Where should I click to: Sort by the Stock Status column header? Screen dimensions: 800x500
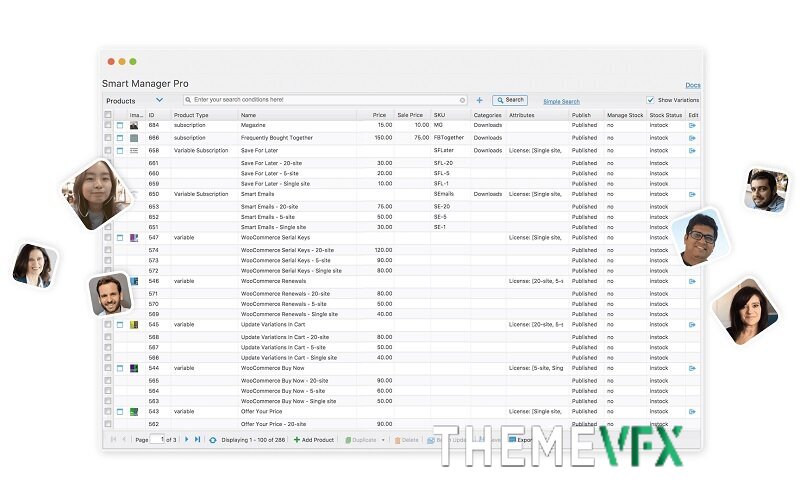[666, 115]
